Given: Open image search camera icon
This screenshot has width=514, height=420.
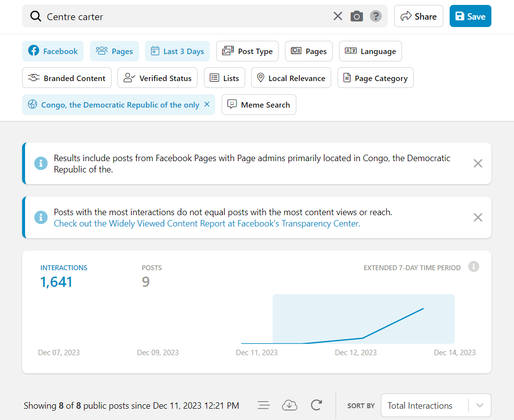Looking at the screenshot, I should pos(357,16).
